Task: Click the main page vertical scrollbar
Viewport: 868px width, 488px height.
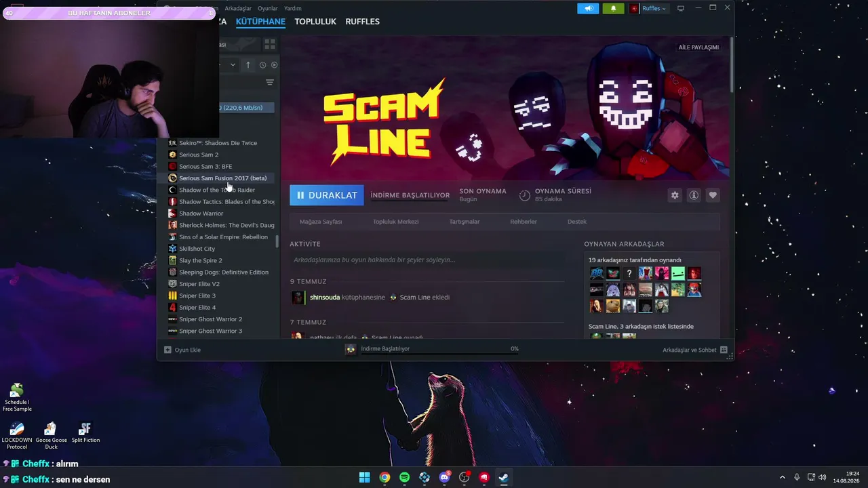Action: pyautogui.click(x=731, y=64)
